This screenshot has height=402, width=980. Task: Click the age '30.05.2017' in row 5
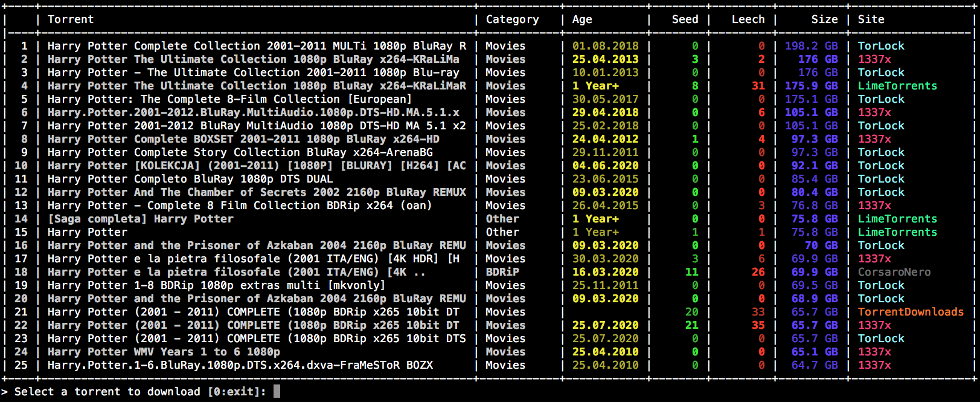click(605, 99)
